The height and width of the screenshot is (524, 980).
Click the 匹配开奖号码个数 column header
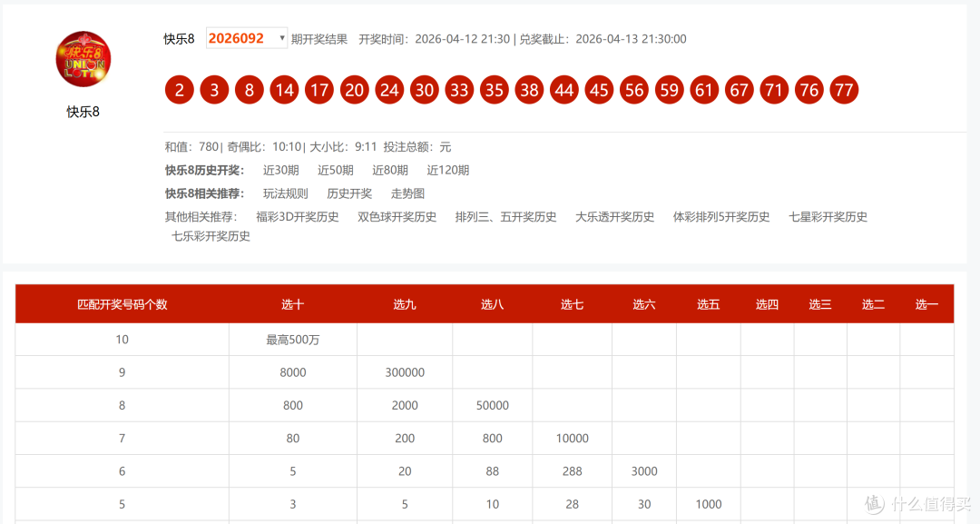(122, 304)
